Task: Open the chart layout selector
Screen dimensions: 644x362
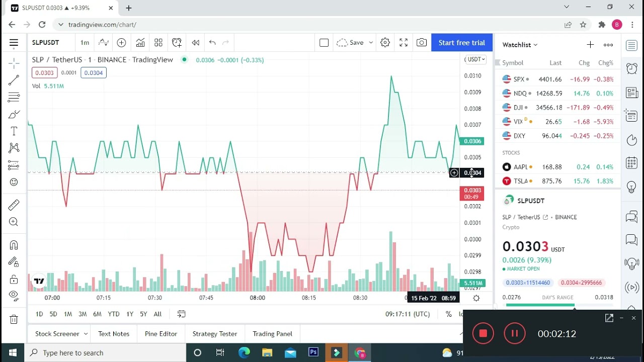Action: pos(324,43)
